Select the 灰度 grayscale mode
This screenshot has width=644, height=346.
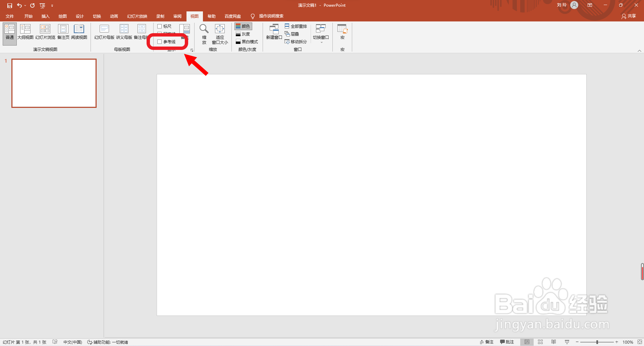[243, 34]
